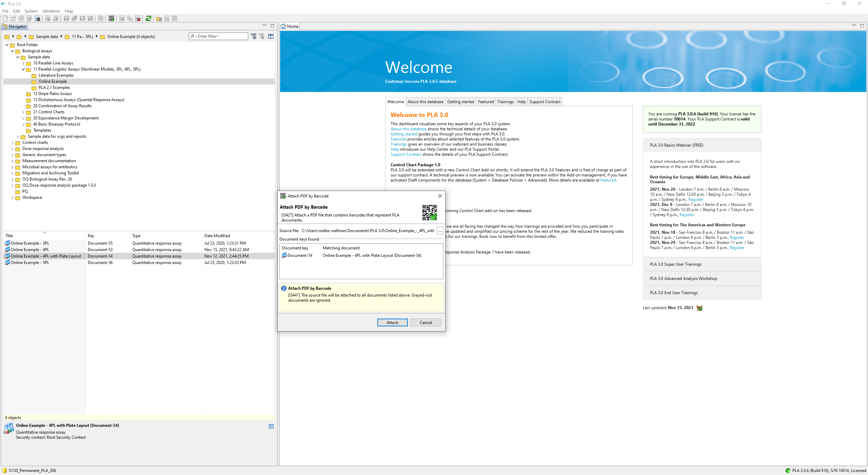Click the Edit document pencil toolbar icon
868x475 pixels.
point(29,18)
